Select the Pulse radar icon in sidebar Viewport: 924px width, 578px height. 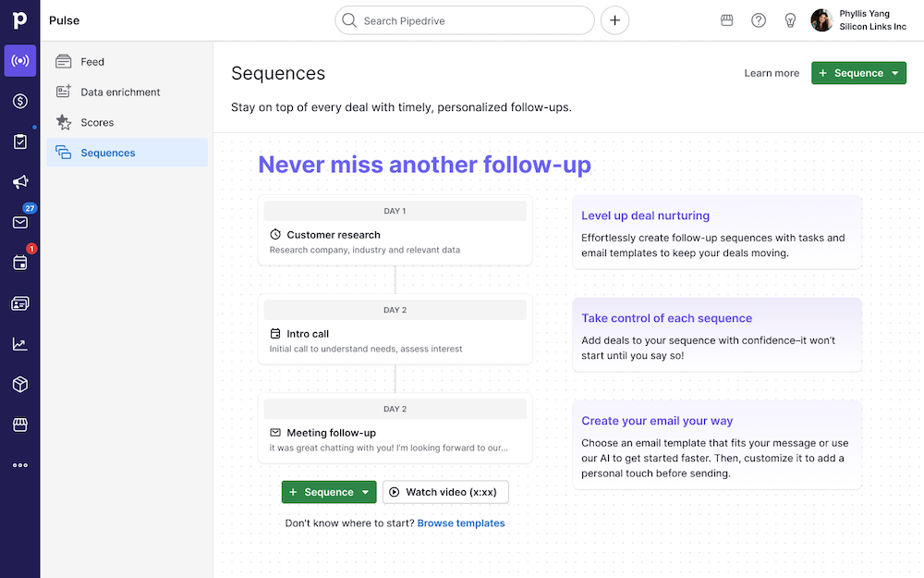pyautogui.click(x=20, y=61)
